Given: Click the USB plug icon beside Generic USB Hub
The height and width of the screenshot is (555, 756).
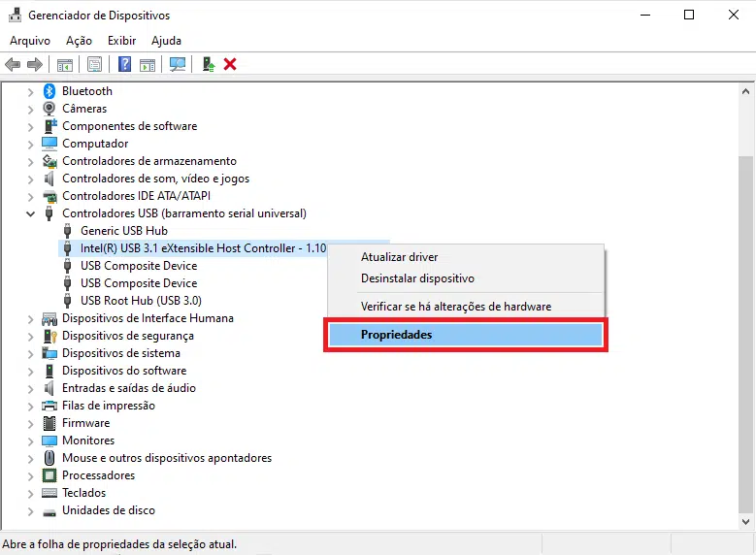Looking at the screenshot, I should [x=68, y=231].
